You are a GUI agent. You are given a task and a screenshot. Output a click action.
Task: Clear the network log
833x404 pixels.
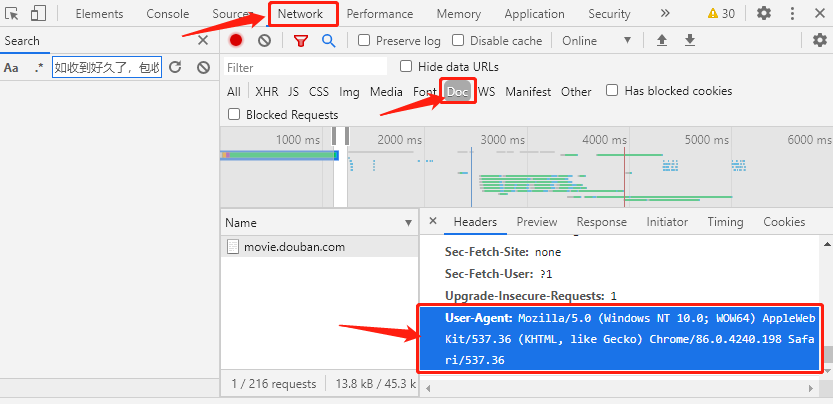point(264,40)
